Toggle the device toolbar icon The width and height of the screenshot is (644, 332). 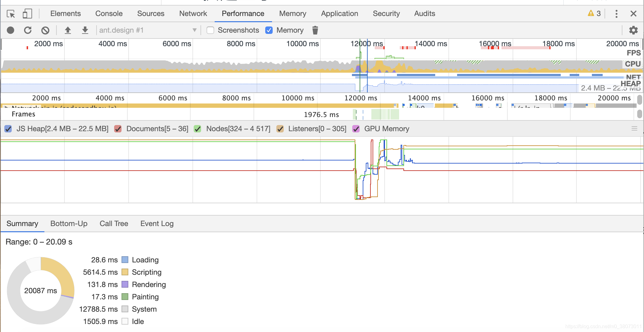[x=27, y=14]
